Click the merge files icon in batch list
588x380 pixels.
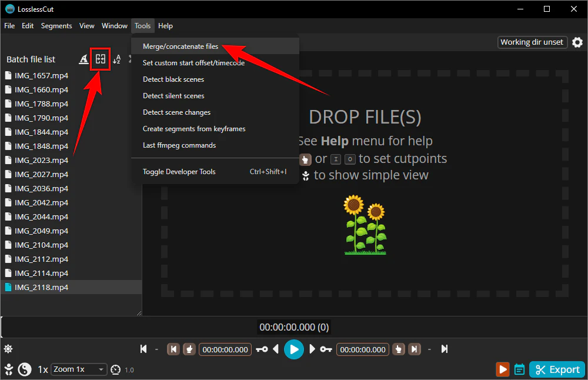click(x=100, y=59)
